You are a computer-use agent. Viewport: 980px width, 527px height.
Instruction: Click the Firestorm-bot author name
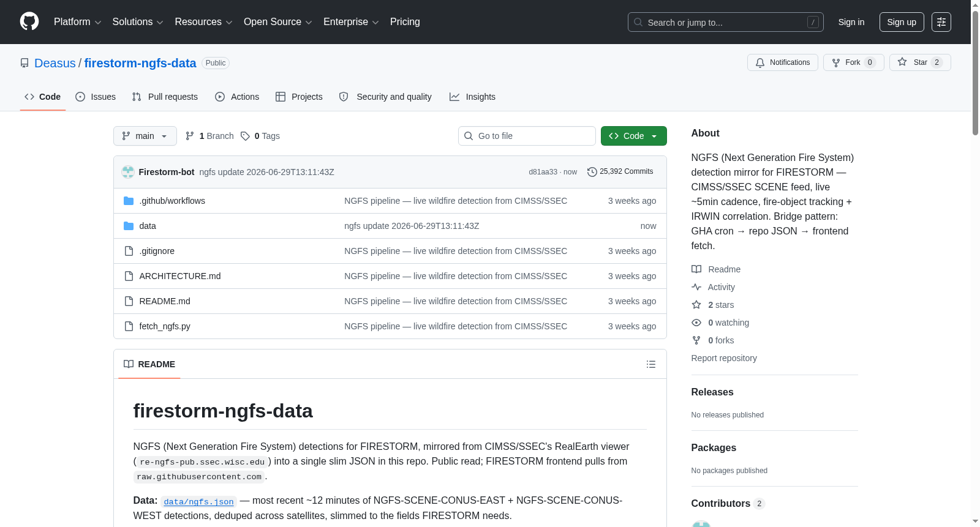pyautogui.click(x=167, y=172)
